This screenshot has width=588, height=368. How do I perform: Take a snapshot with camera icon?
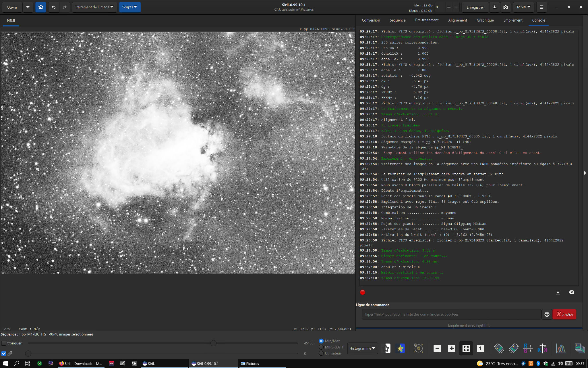tap(506, 7)
